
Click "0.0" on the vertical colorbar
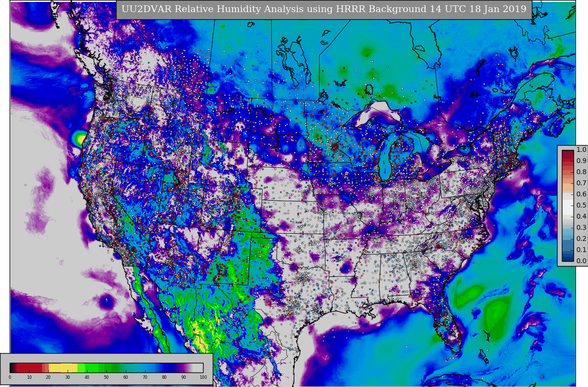point(581,261)
